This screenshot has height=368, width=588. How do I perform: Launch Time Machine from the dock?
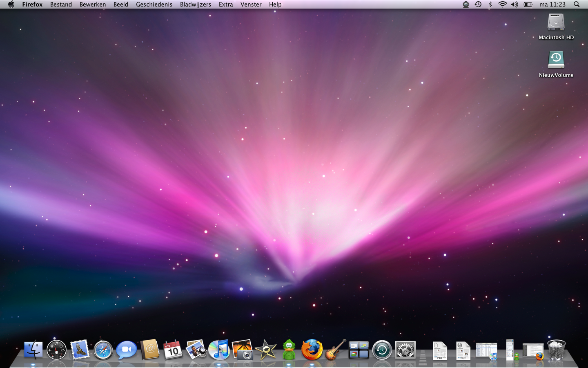382,350
